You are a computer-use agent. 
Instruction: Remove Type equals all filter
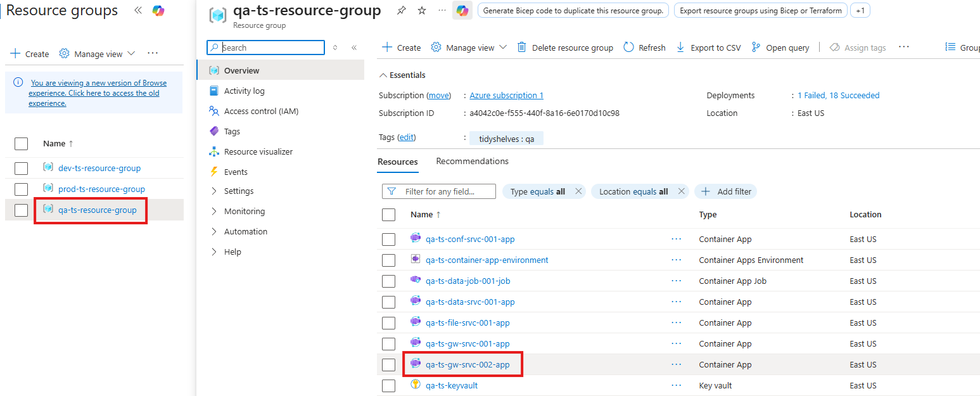[578, 191]
